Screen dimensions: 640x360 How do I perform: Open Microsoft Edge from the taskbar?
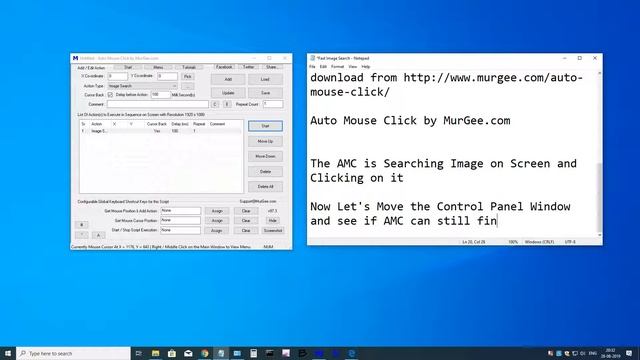352,353
